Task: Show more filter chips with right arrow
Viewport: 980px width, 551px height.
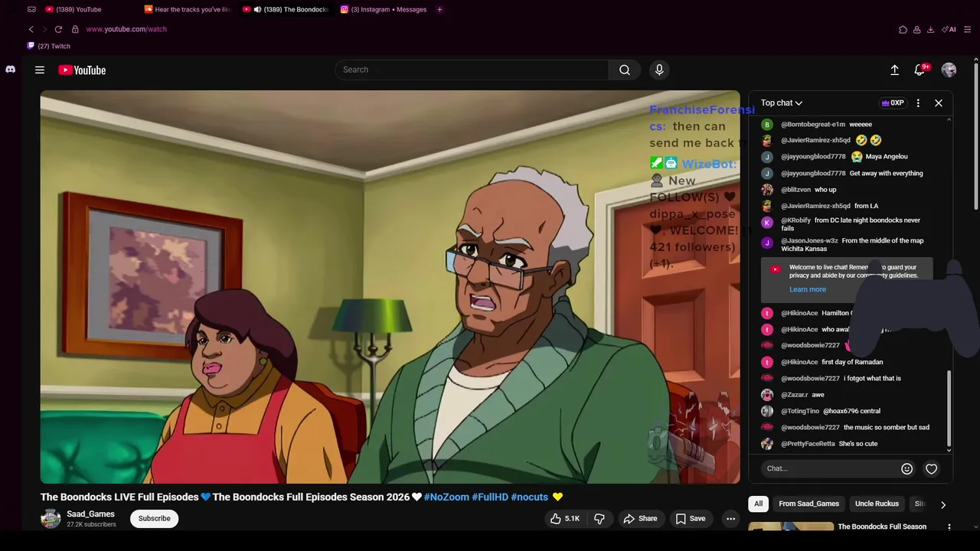Action: [x=943, y=504]
